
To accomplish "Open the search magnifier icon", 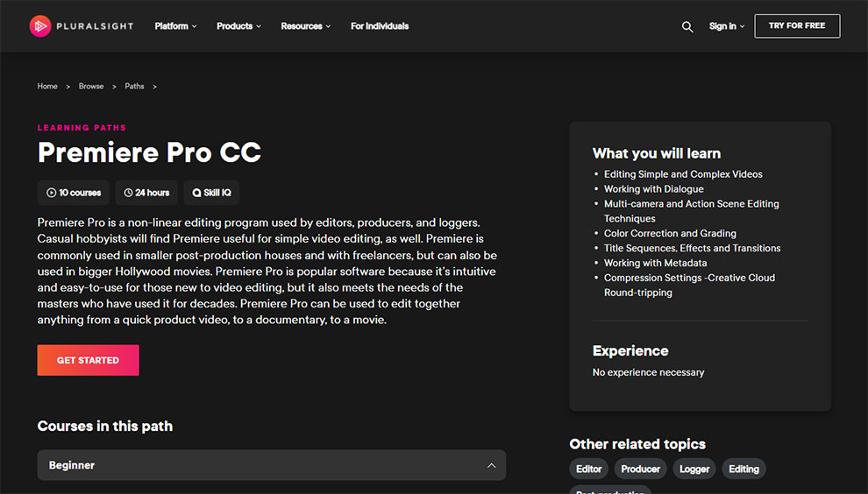I will [687, 26].
